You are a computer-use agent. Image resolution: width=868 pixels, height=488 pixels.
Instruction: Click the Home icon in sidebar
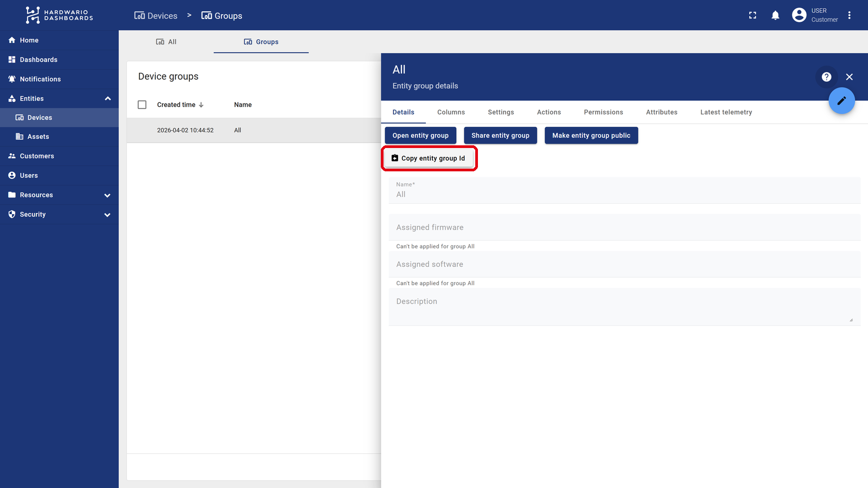(12, 40)
